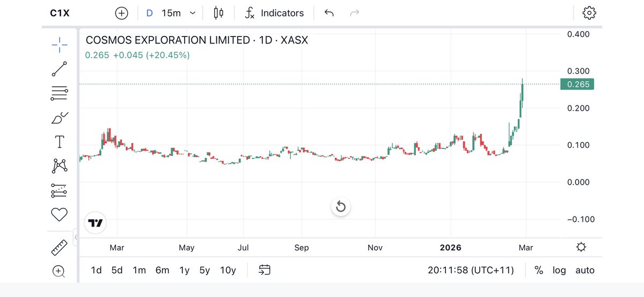Image resolution: width=644 pixels, height=297 pixels.
Task: Open chart settings gear
Action: 589,13
